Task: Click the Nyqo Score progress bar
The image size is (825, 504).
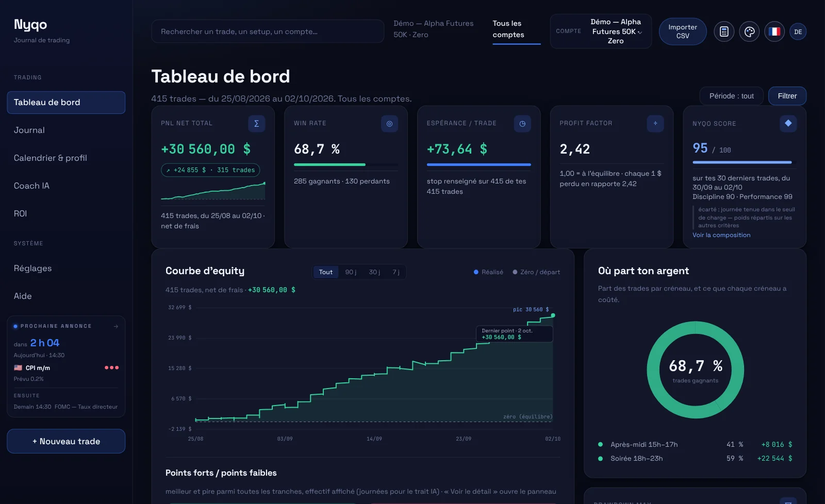Action: click(745, 162)
